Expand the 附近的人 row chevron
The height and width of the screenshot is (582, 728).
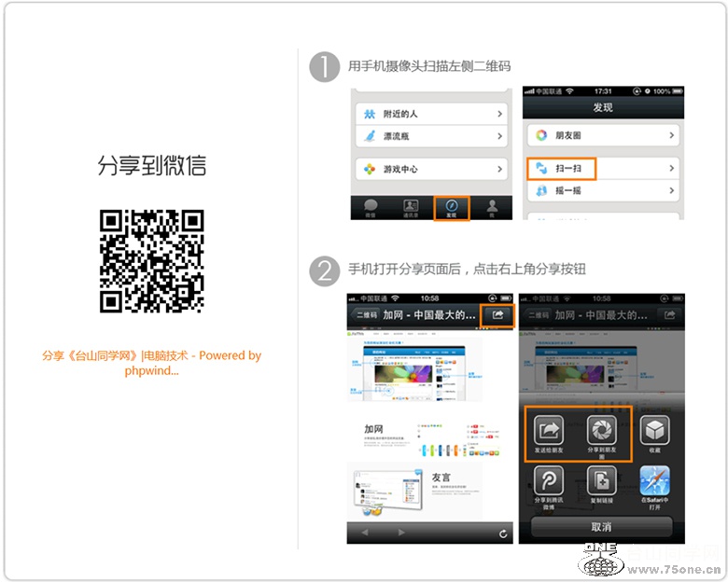pos(499,114)
